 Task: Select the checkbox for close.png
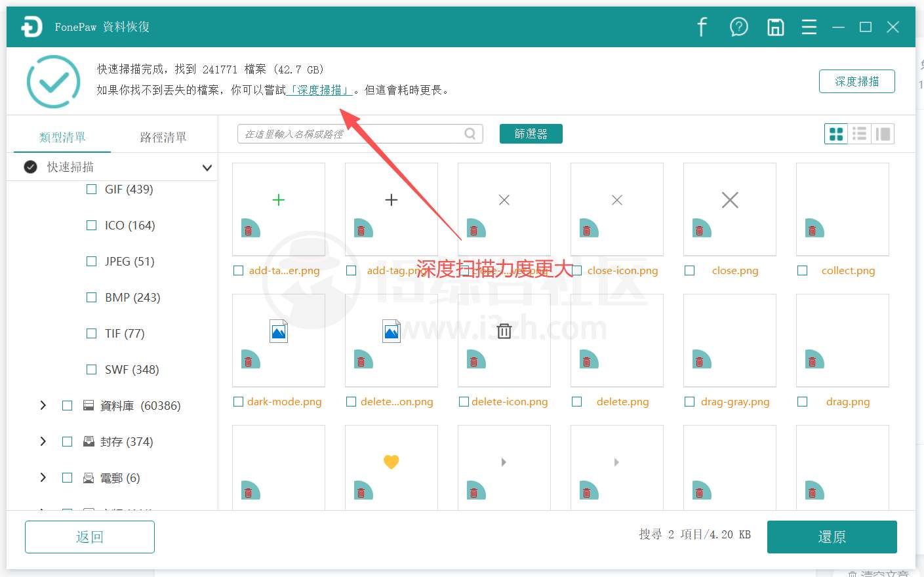pos(689,270)
